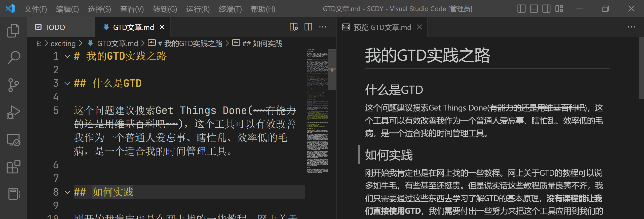Click Get Things Done text in editor
This screenshot has width=644, height=219.
click(201, 111)
